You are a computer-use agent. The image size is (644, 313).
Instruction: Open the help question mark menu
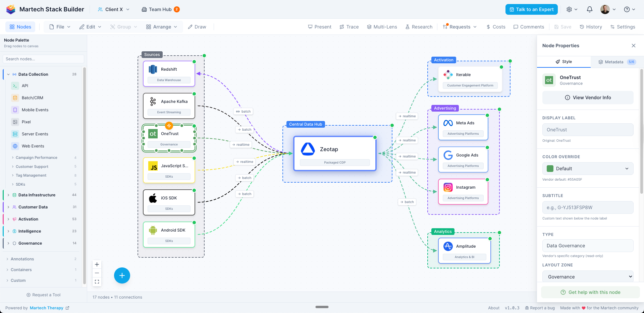pyautogui.click(x=630, y=9)
